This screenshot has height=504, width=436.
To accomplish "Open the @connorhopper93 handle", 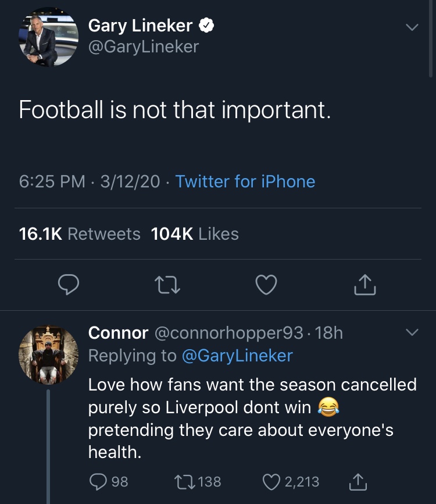I will [x=228, y=333].
